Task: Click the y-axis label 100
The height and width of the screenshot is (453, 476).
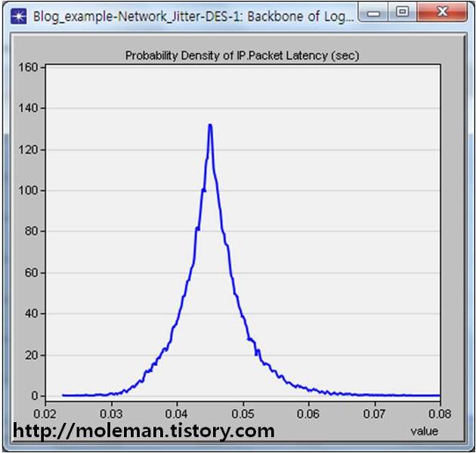Action: click(x=28, y=191)
